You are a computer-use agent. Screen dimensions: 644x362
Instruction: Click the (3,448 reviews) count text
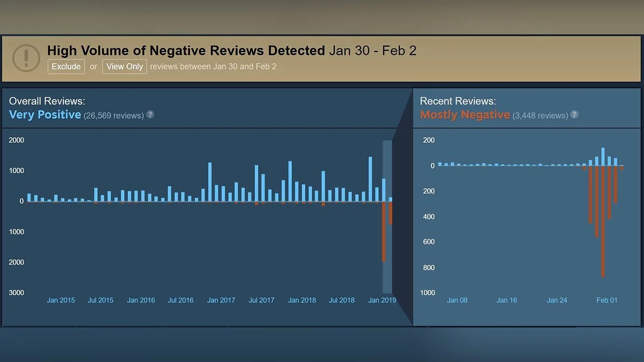pos(540,115)
